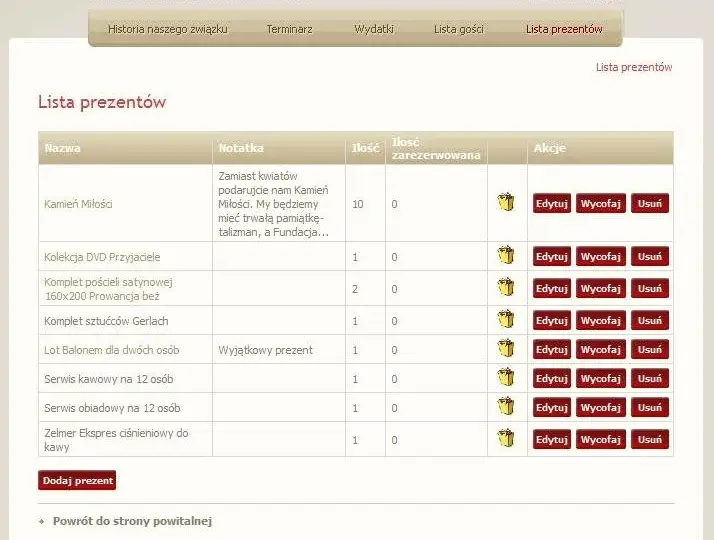Open Lot Balonem dla dwóch osób name
This screenshot has height=540, width=714.
coord(112,350)
